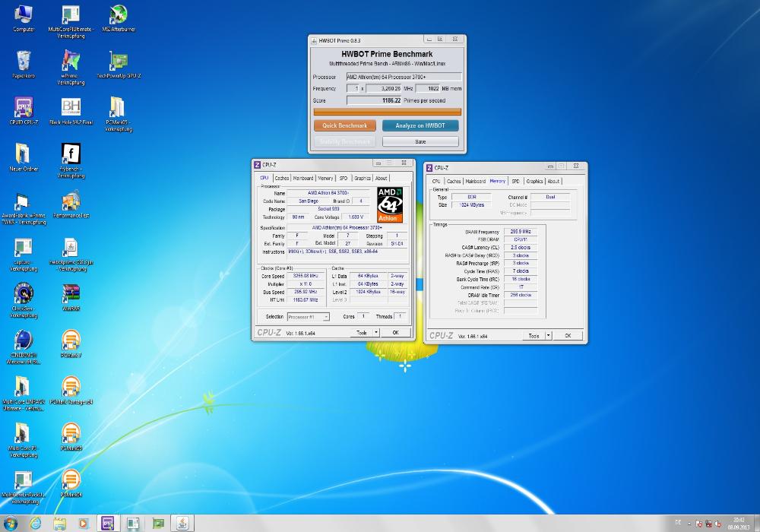Open the Papierkorb recycle bin icon

[x=24, y=65]
